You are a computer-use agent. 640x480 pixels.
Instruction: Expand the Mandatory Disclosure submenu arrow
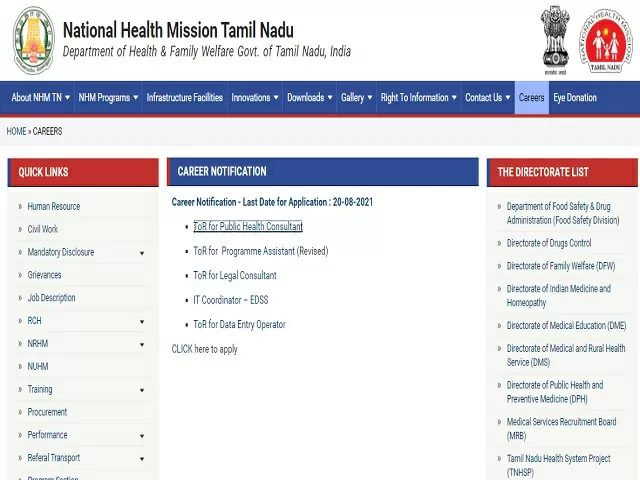click(x=142, y=253)
